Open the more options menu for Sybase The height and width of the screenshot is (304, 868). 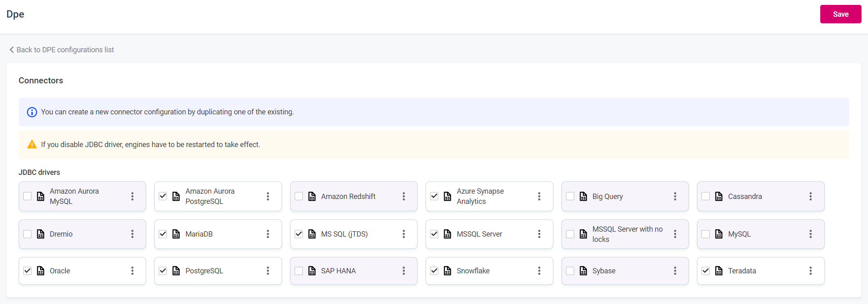tap(675, 271)
